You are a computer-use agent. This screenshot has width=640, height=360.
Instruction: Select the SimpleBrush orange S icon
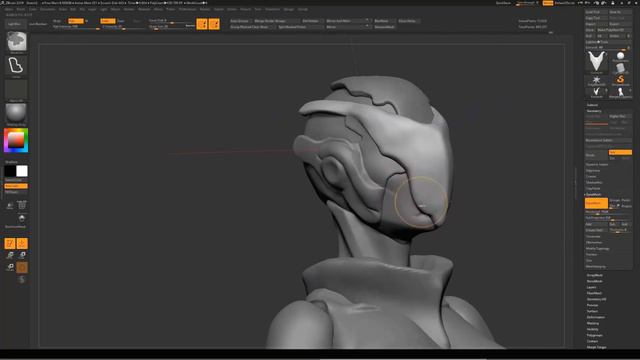pyautogui.click(x=620, y=80)
